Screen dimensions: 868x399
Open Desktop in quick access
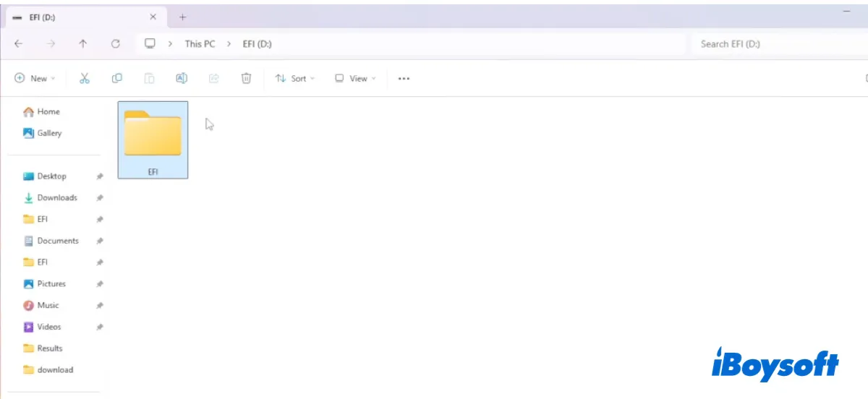click(44, 176)
